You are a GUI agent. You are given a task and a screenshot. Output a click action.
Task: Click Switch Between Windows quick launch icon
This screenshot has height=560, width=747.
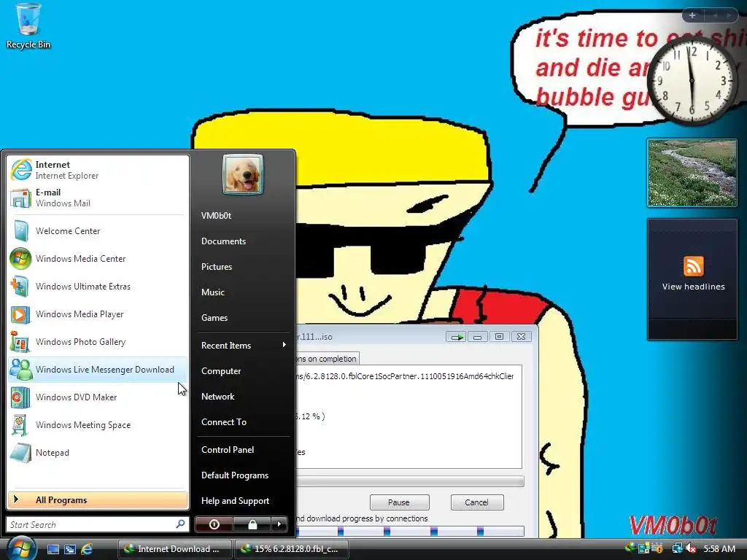pyautogui.click(x=70, y=549)
